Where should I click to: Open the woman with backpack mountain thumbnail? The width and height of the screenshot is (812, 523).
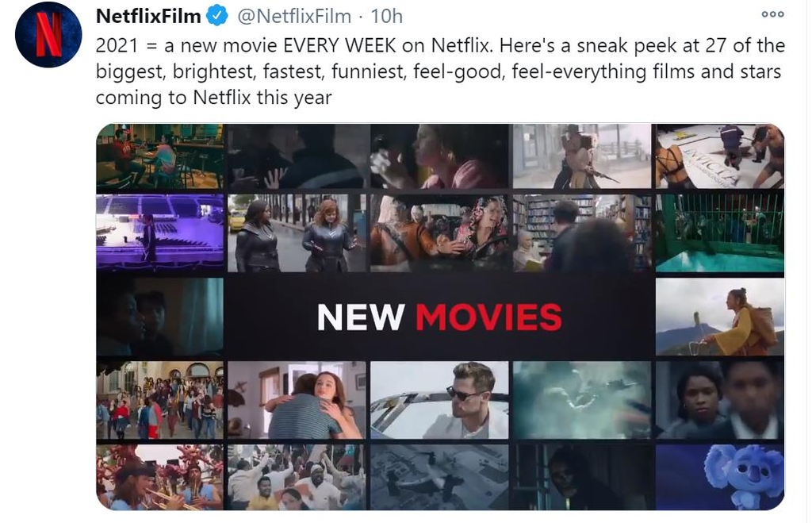720,317
